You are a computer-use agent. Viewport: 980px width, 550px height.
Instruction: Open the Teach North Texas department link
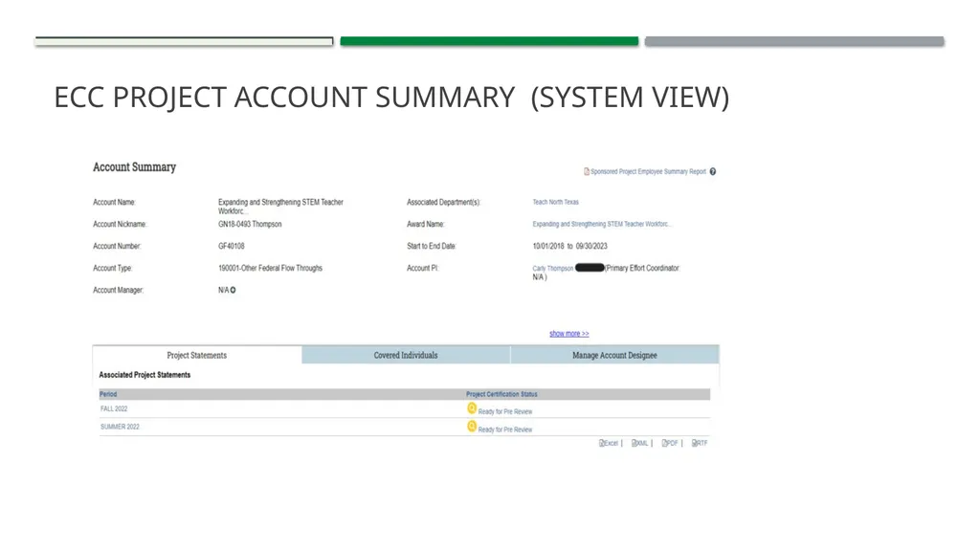tap(556, 202)
